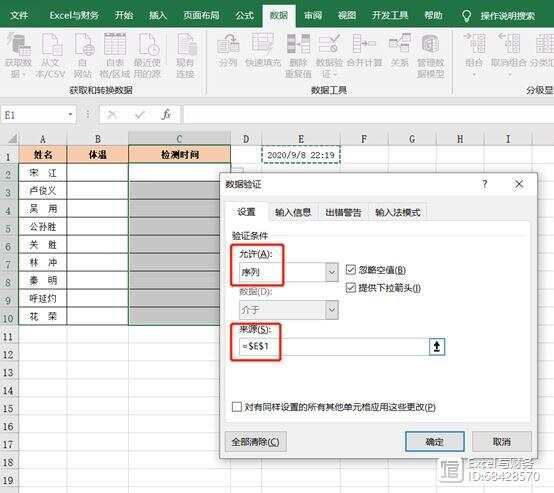Click the OK (确定) button
The height and width of the screenshot is (493, 554).
click(x=435, y=441)
